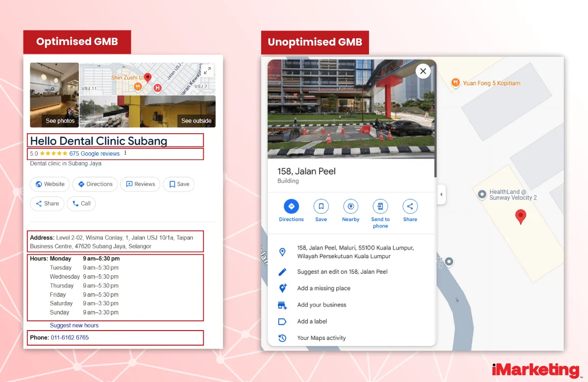The height and width of the screenshot is (382, 588).
Task: Share the dental clinic listing
Action: (47, 204)
